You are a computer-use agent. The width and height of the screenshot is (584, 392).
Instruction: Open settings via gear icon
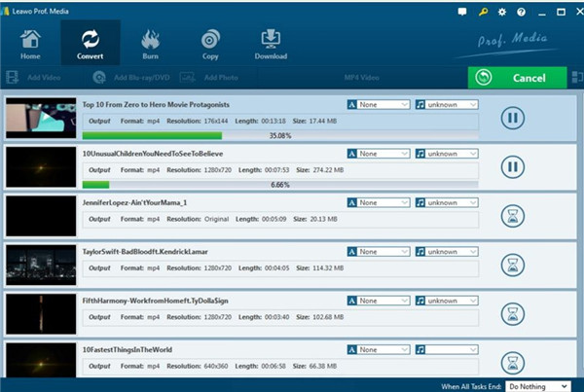coord(502,12)
